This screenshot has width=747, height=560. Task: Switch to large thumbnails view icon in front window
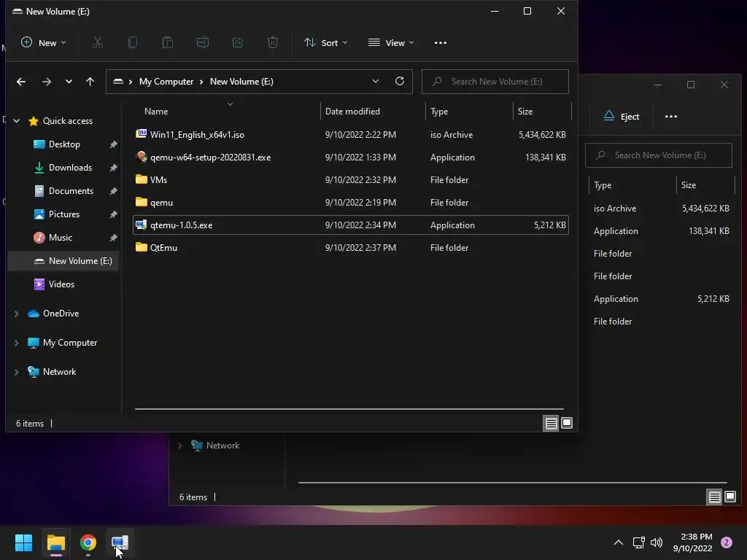click(x=567, y=423)
